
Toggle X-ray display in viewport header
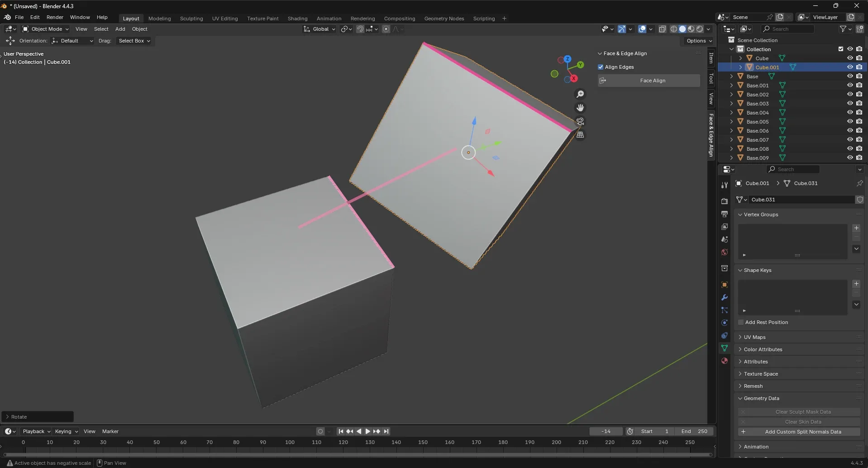tap(663, 29)
